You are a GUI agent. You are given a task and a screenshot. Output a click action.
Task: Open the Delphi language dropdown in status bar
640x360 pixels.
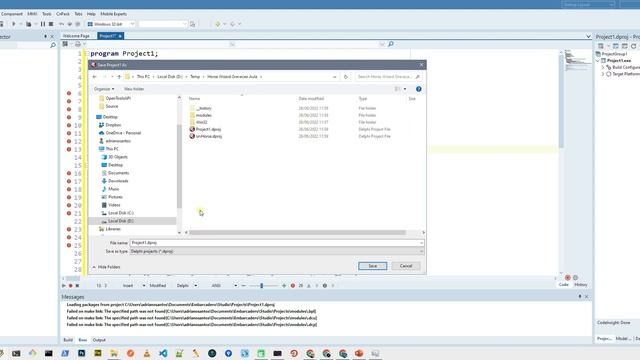[x=196, y=286]
